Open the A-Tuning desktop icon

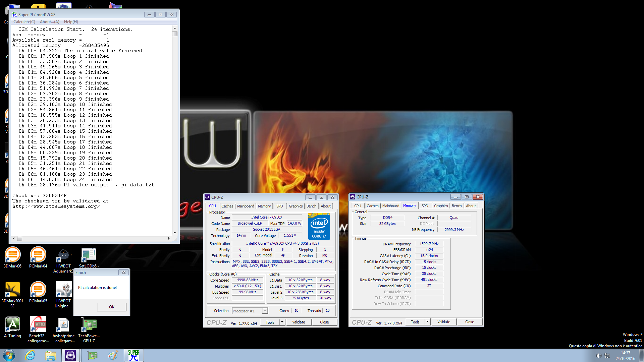(x=12, y=327)
